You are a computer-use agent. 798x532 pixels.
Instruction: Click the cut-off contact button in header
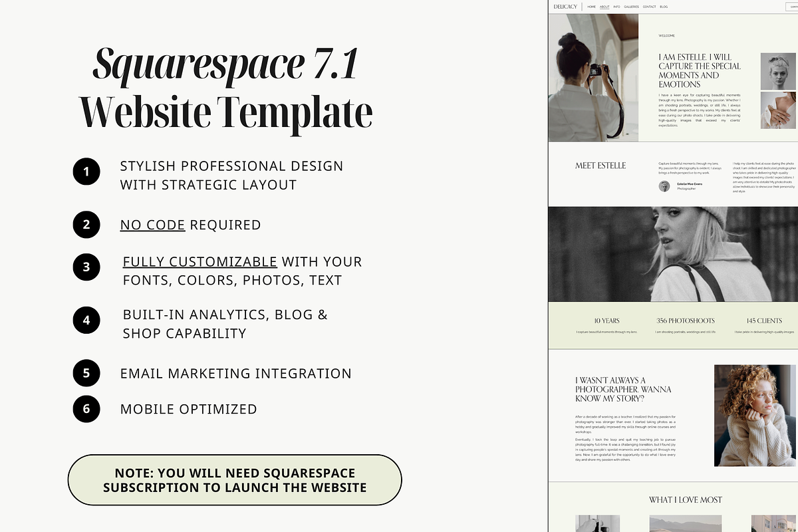point(791,7)
